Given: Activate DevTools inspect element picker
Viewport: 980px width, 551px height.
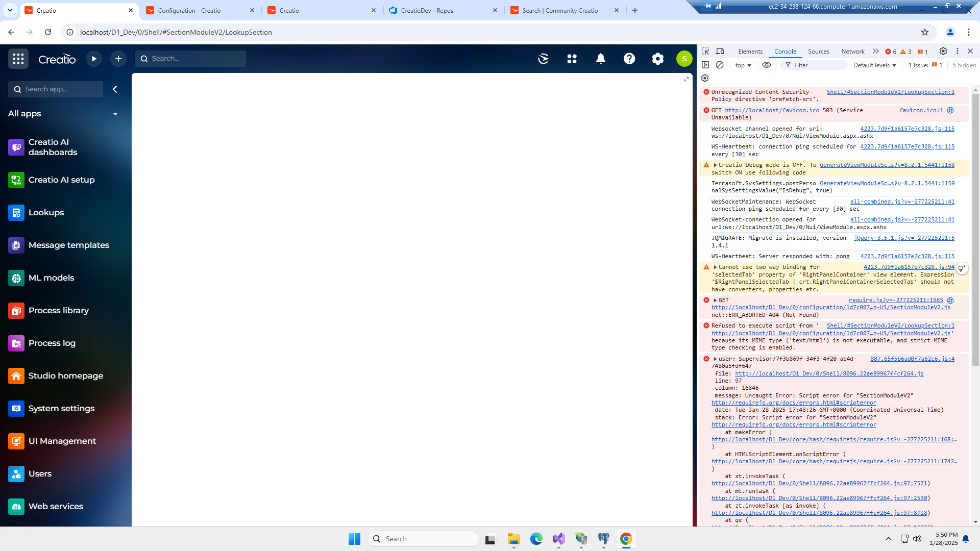Looking at the screenshot, I should 705,52.
